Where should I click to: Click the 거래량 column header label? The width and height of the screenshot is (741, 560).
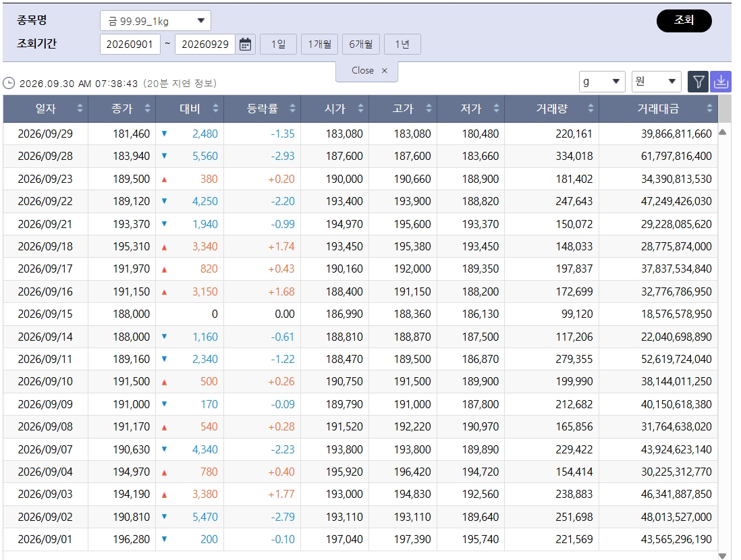(551, 109)
